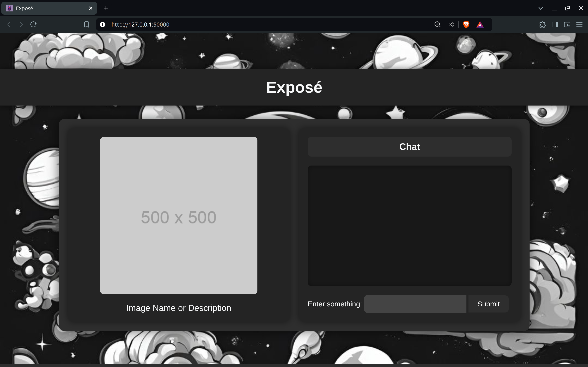Click the address bar URL text
This screenshot has width=588, height=367.
[140, 24]
